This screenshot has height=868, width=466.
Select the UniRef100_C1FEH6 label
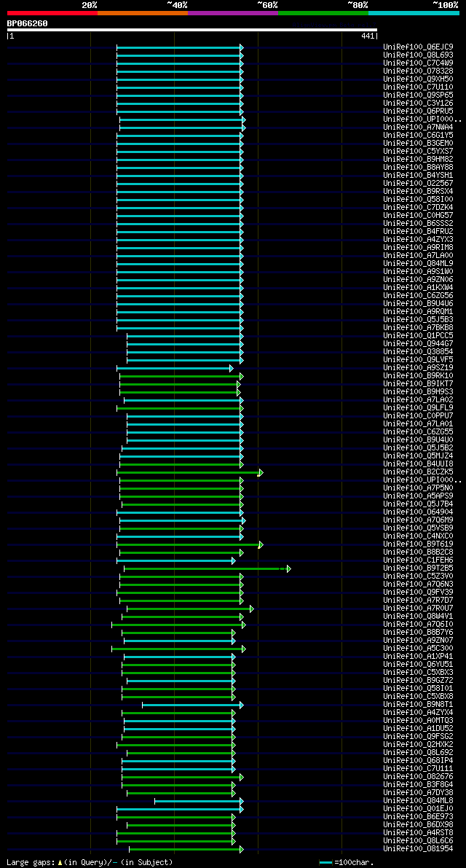(x=418, y=560)
